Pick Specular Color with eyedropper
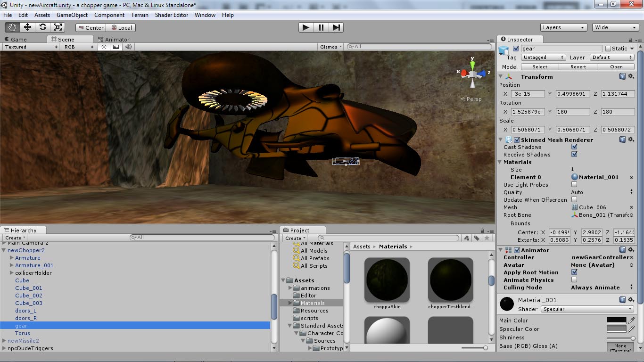Screen dimensions: 644x362 click(x=632, y=329)
